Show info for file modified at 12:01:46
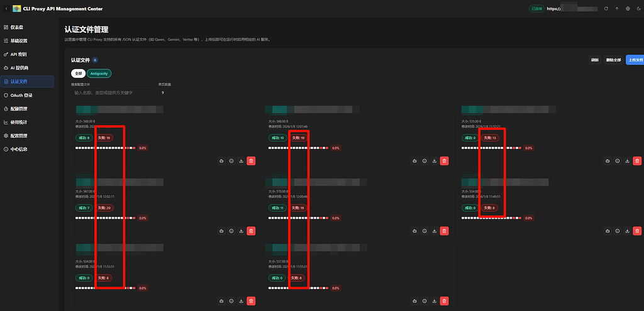The image size is (644, 311). tap(425, 161)
